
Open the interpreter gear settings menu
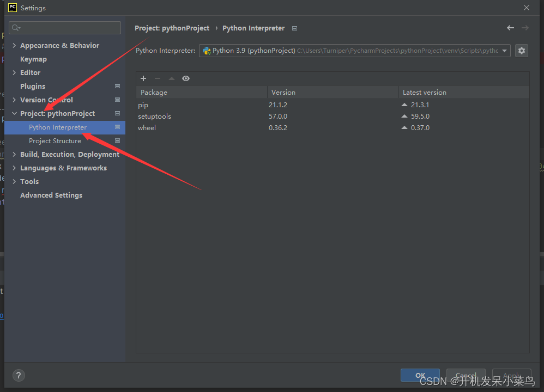tap(522, 51)
